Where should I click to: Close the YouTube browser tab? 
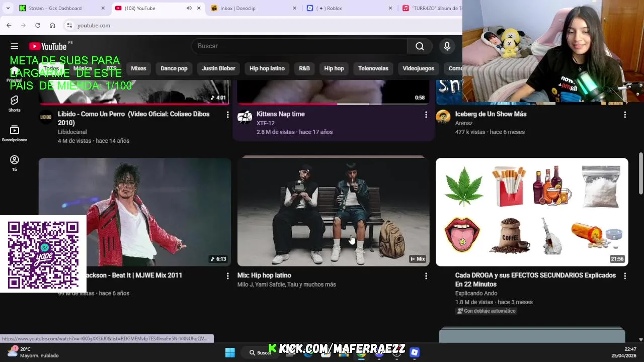point(199,8)
